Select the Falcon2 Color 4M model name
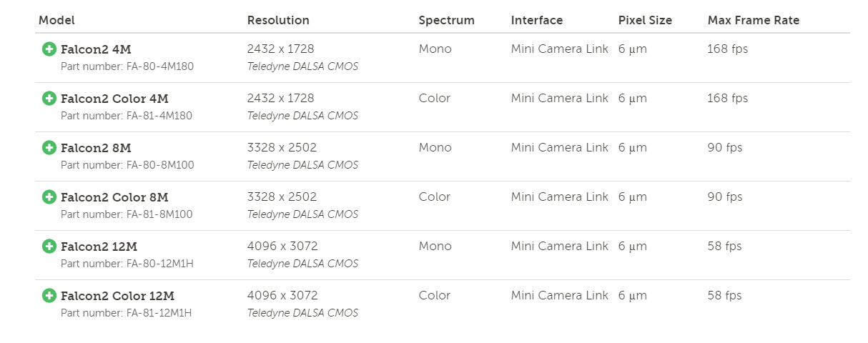The width and height of the screenshot is (868, 343). point(114,99)
